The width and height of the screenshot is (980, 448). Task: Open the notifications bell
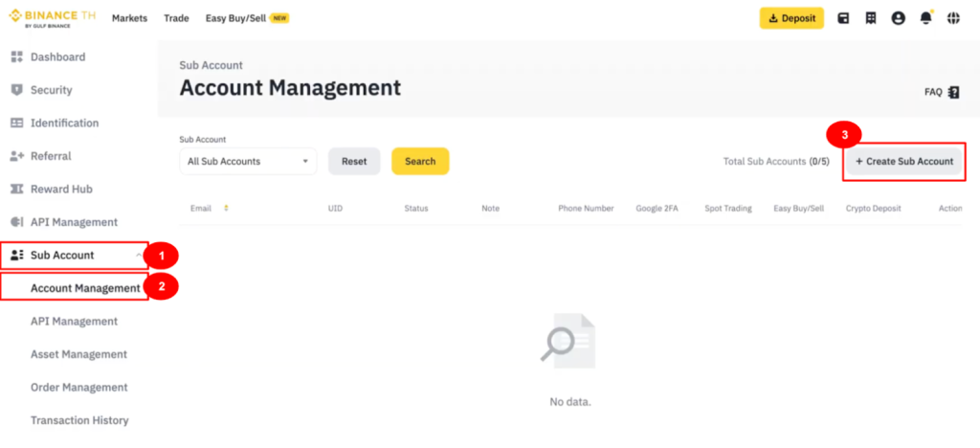coord(925,18)
